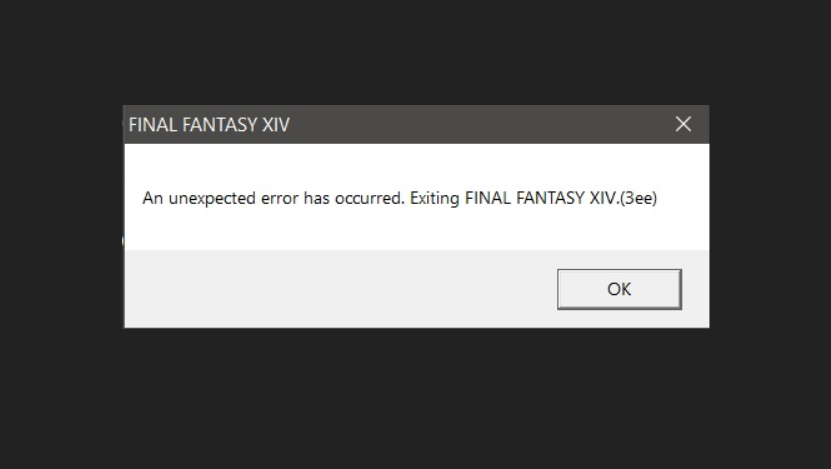Click the FINAL FANTASY XIV title bar text
The height and width of the screenshot is (469, 831).
(209, 125)
